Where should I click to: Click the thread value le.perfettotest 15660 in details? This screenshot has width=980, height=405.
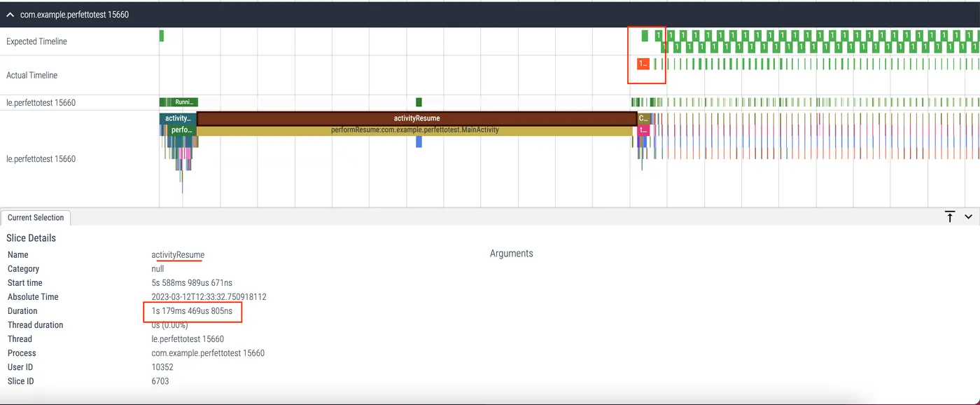(x=188, y=339)
